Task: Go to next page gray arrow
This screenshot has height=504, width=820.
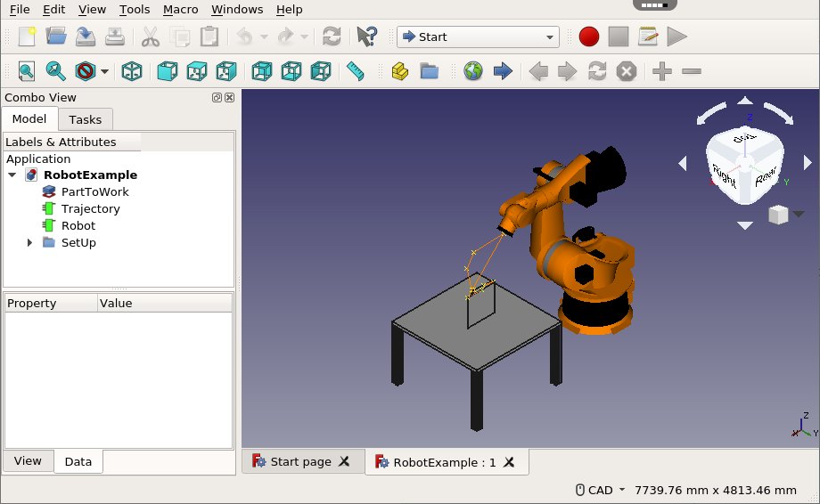Action: [568, 71]
